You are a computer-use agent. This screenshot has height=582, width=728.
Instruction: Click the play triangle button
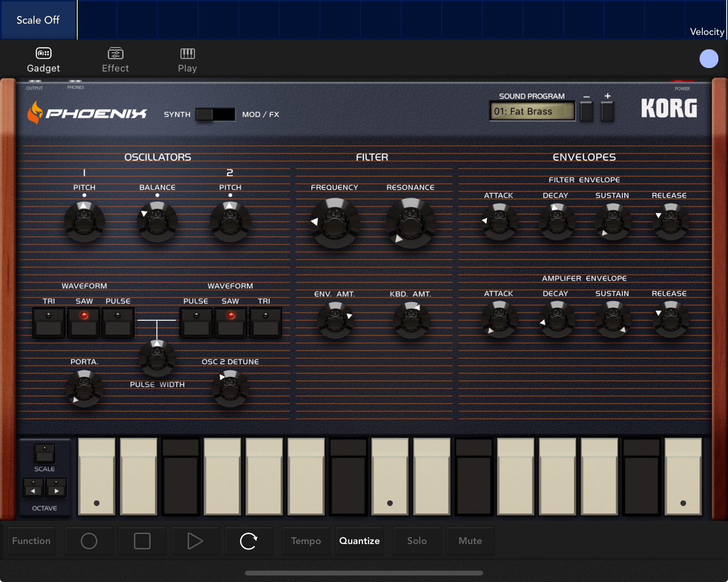pyautogui.click(x=195, y=541)
